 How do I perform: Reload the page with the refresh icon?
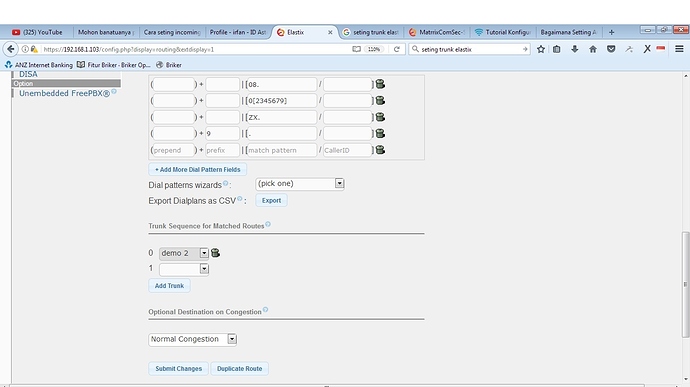click(396, 49)
